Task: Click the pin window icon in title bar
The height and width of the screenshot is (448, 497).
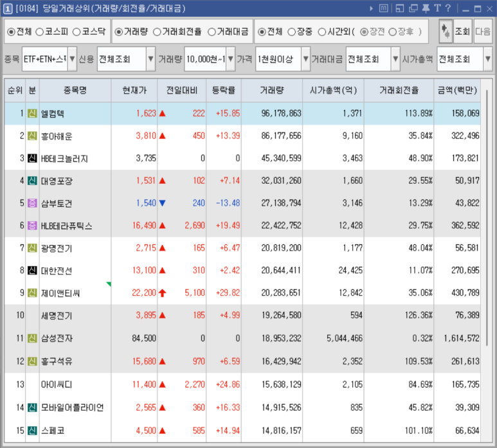Action: [426, 8]
